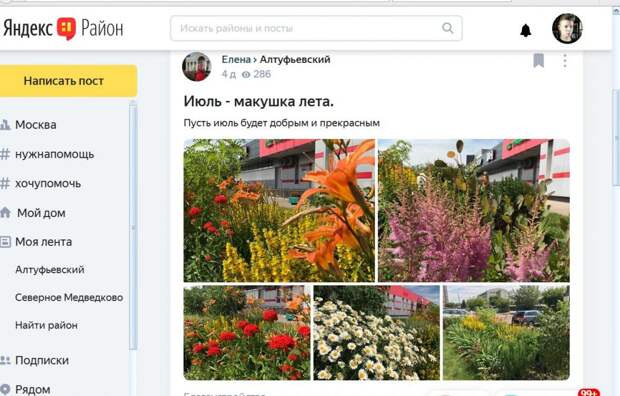Image resolution: width=620 pixels, height=396 pixels.
Task: Click the page vertical scrollbar
Action: pos(616,137)
